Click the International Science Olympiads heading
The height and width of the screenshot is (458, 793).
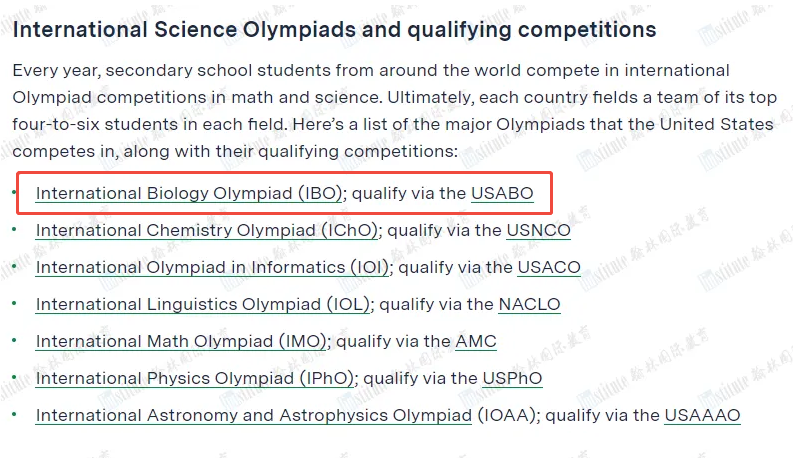pyautogui.click(x=334, y=29)
